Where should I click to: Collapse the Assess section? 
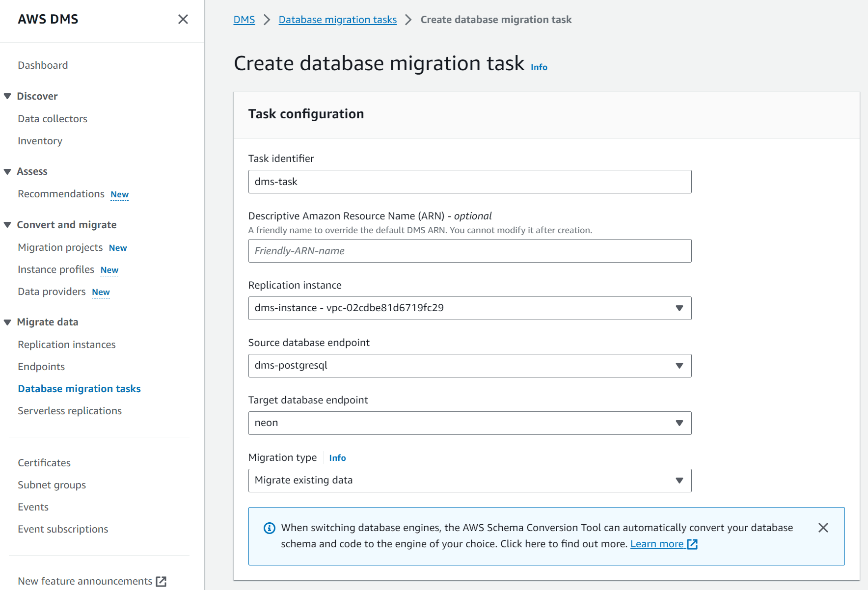click(x=7, y=171)
